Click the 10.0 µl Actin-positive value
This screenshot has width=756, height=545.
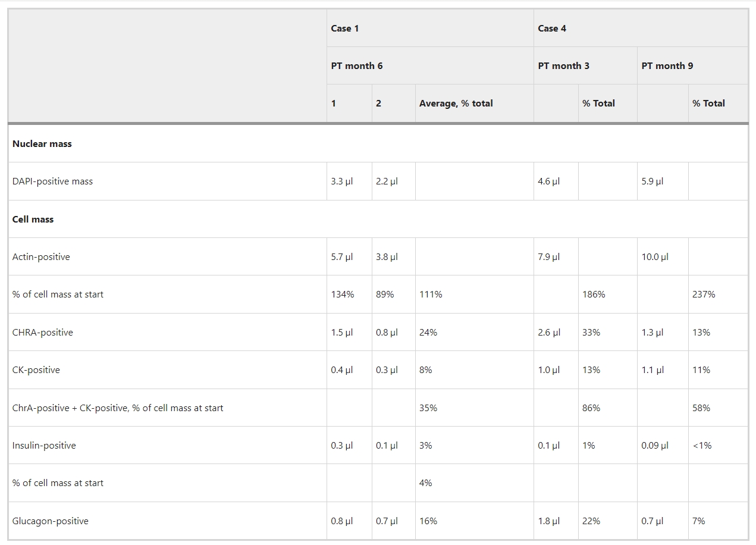coord(654,257)
